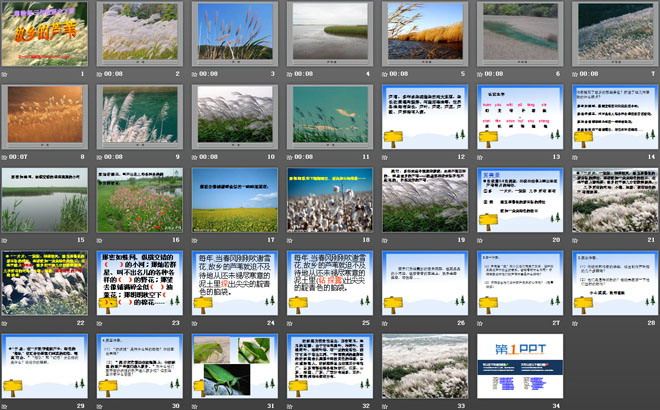Open slide 31 with green grasshopper photos
The image size is (660, 410).
[x=235, y=365]
